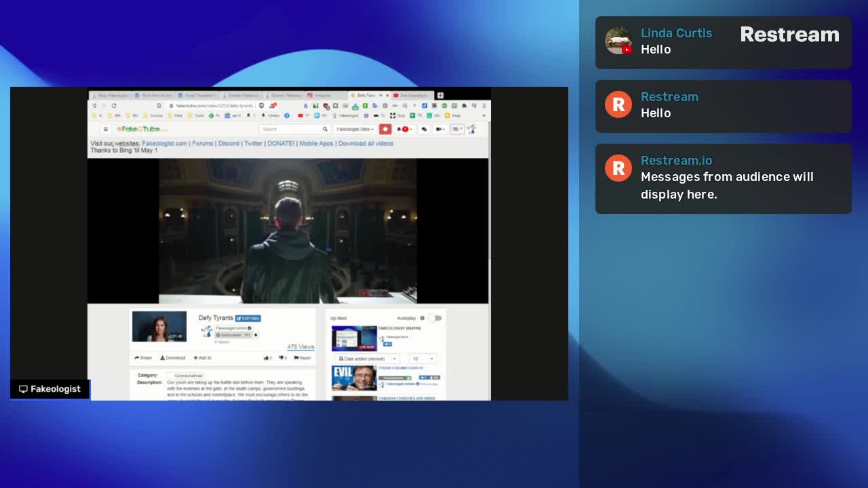Click the Controversial category tag
Screen dimensions: 868x488
coord(186,375)
